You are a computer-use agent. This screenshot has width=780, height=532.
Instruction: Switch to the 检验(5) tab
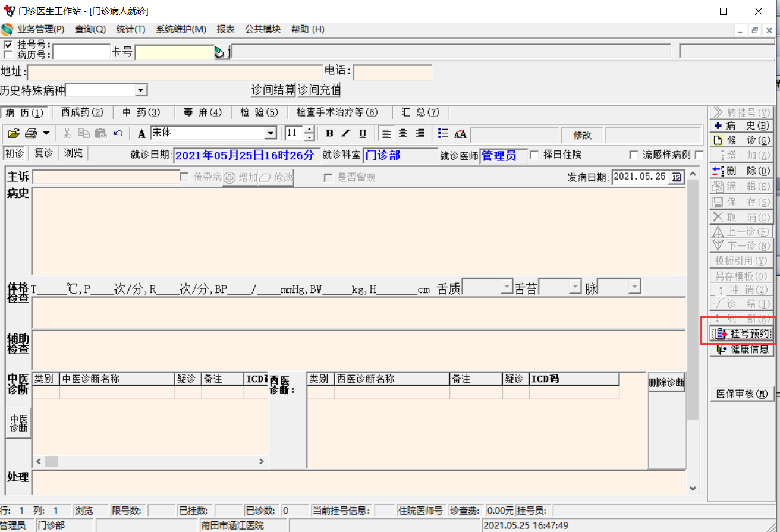259,112
